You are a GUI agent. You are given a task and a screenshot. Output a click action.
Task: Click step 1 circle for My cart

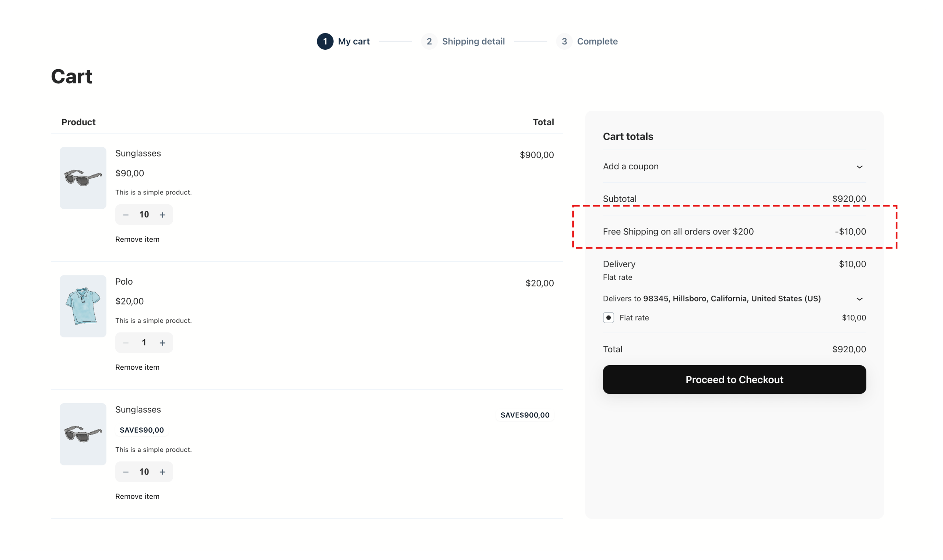(325, 42)
